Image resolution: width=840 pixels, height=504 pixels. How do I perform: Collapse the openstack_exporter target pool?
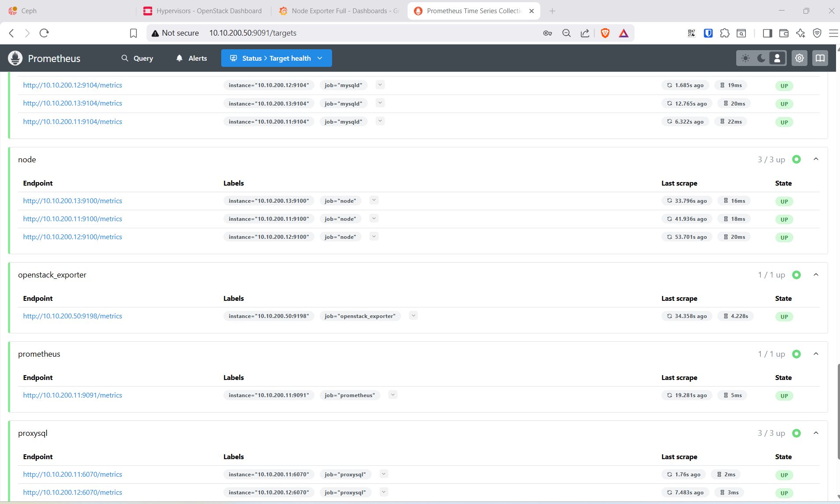click(816, 274)
